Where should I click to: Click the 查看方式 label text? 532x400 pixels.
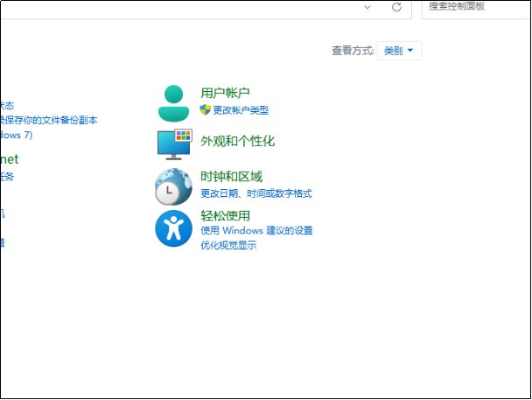pyautogui.click(x=353, y=51)
